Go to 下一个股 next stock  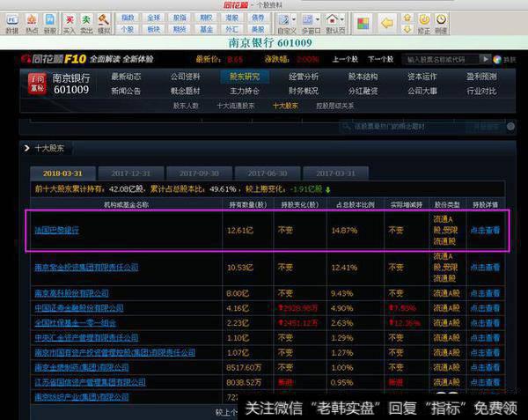coord(380,60)
